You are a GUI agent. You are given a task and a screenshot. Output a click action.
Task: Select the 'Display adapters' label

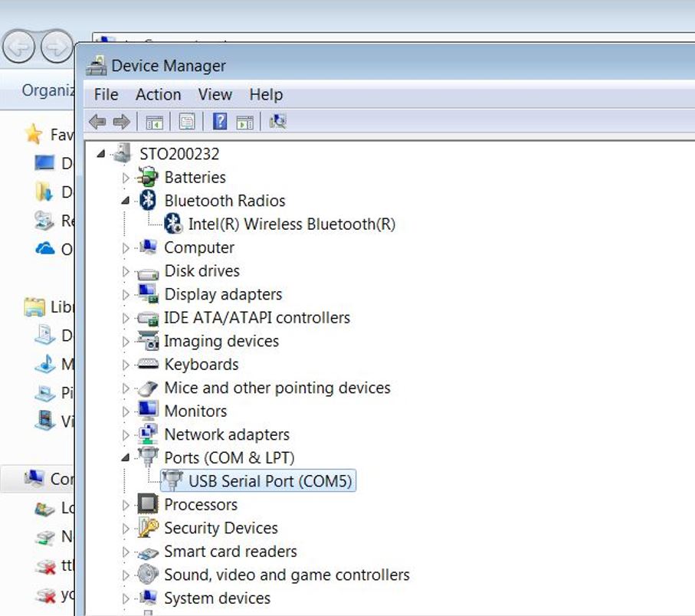223,294
